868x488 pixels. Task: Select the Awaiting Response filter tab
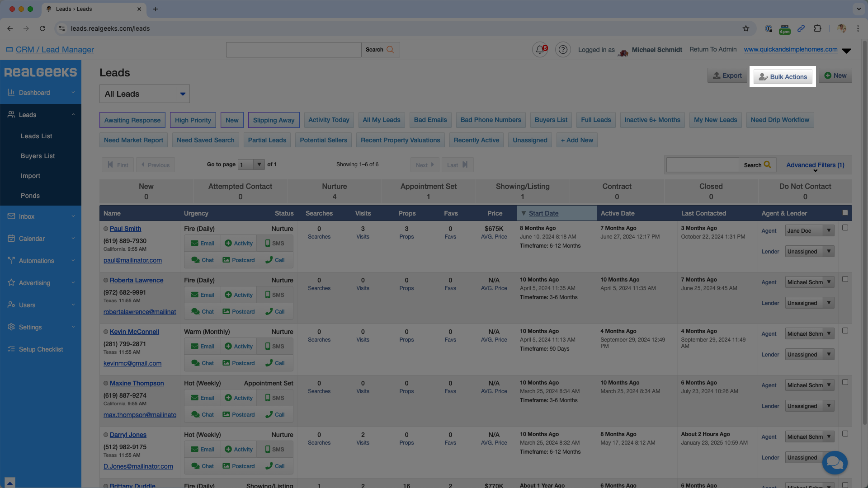click(x=132, y=120)
